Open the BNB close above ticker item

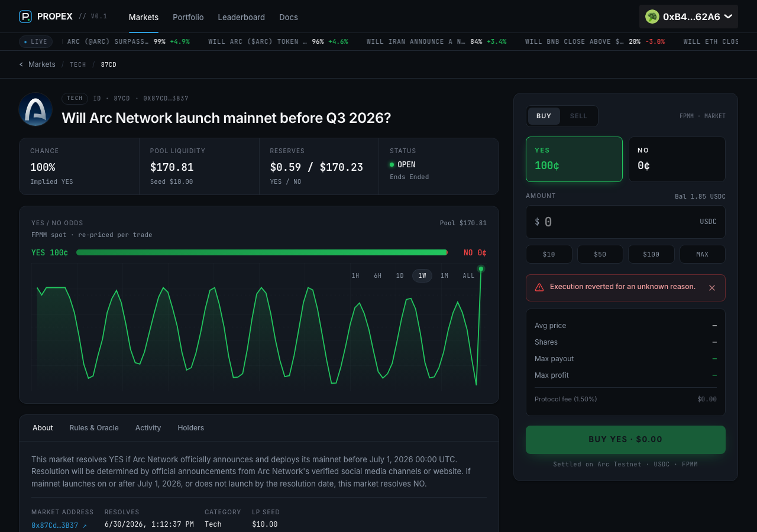pyautogui.click(x=595, y=41)
